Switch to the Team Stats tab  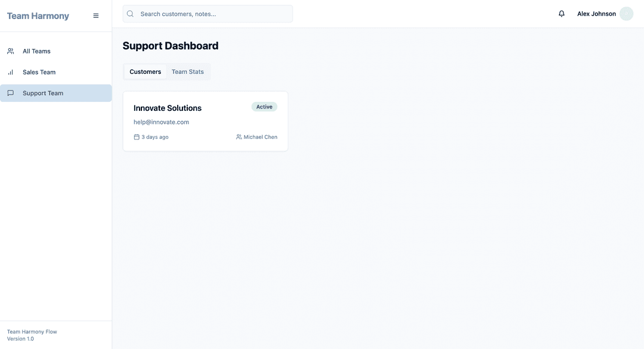[188, 71]
